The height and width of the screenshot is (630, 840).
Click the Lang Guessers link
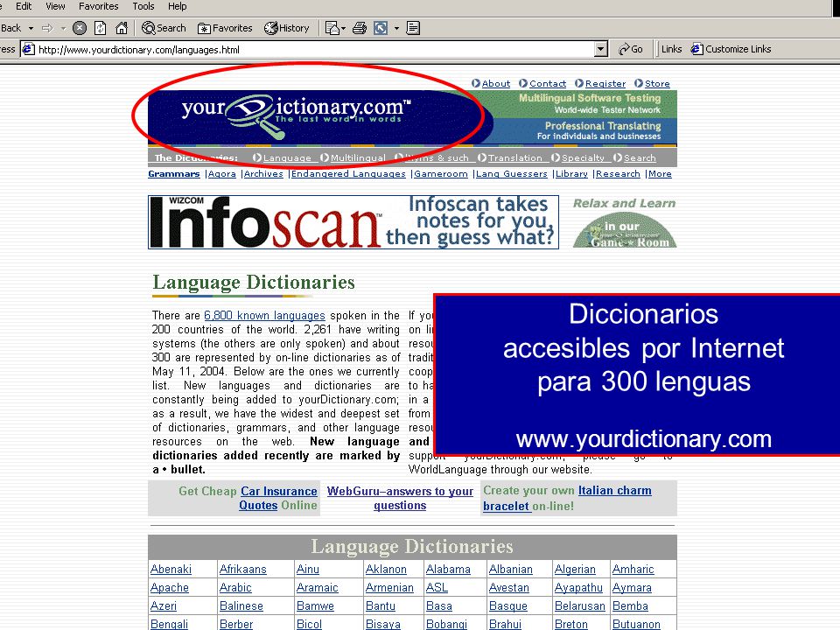click(512, 173)
